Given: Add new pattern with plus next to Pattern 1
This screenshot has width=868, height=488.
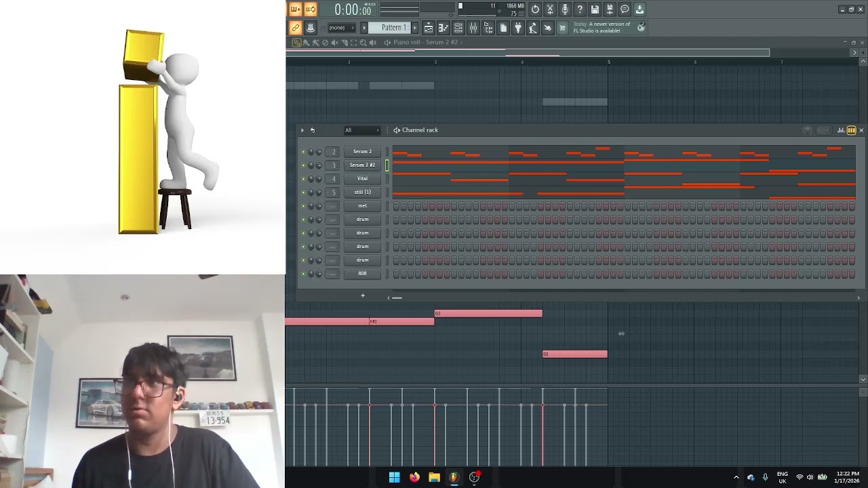Looking at the screenshot, I should pos(414,28).
